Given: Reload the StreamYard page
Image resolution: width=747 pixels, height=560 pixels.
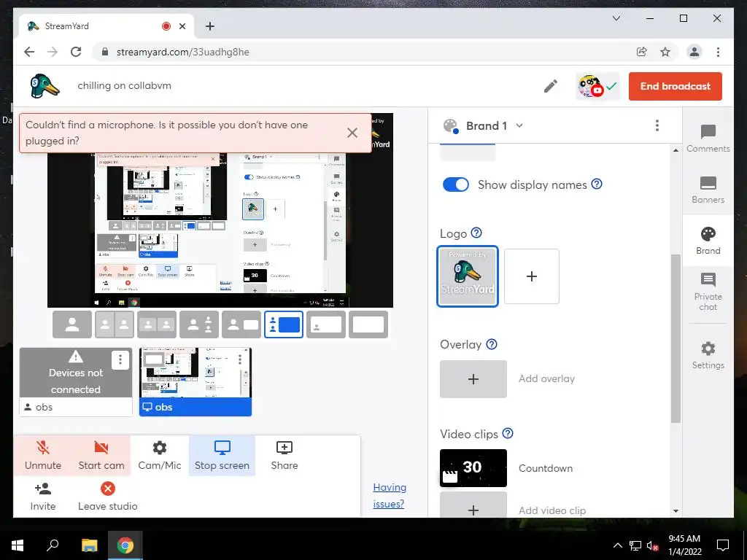Looking at the screenshot, I should tap(76, 52).
